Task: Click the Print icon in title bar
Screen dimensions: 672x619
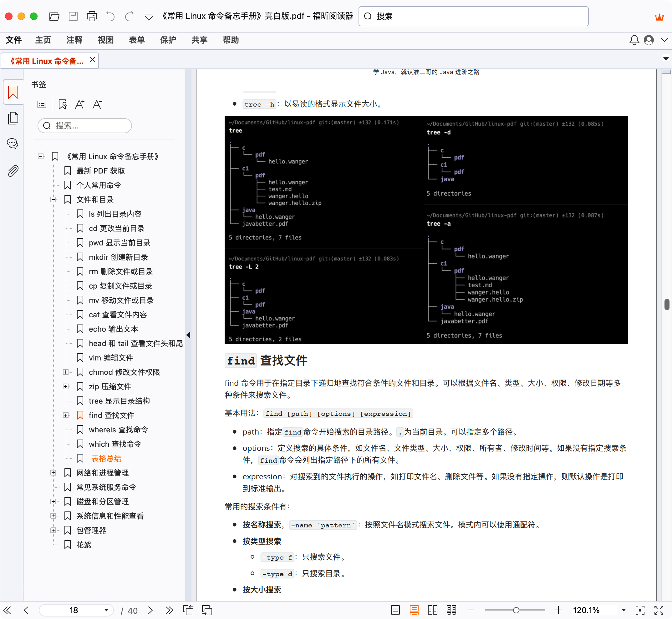Action: click(92, 16)
